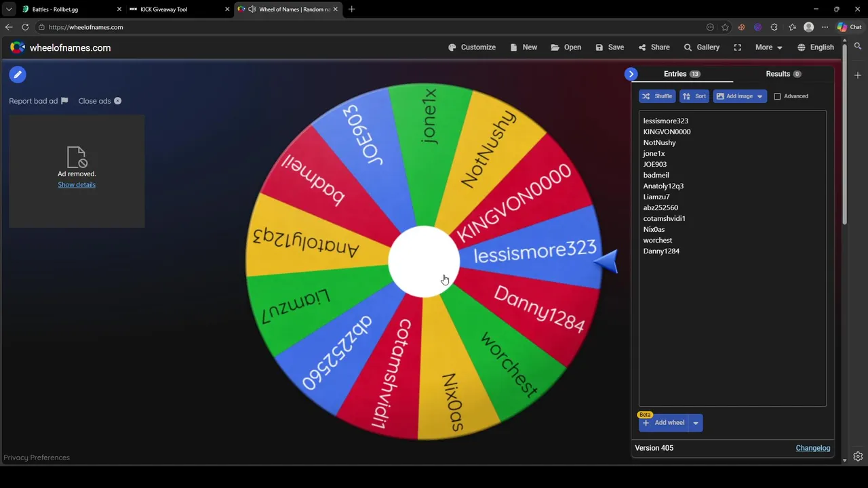Open the browser profile avatar
The image size is (868, 488).
(x=808, y=27)
